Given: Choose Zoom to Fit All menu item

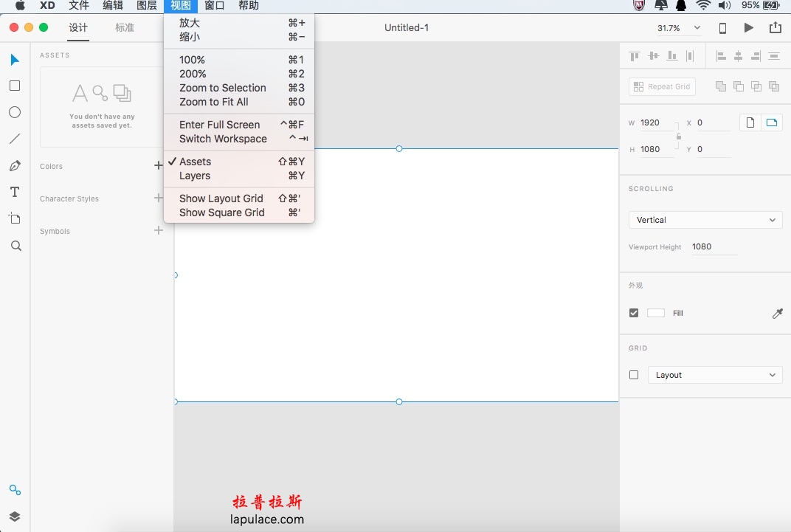Looking at the screenshot, I should coord(214,102).
